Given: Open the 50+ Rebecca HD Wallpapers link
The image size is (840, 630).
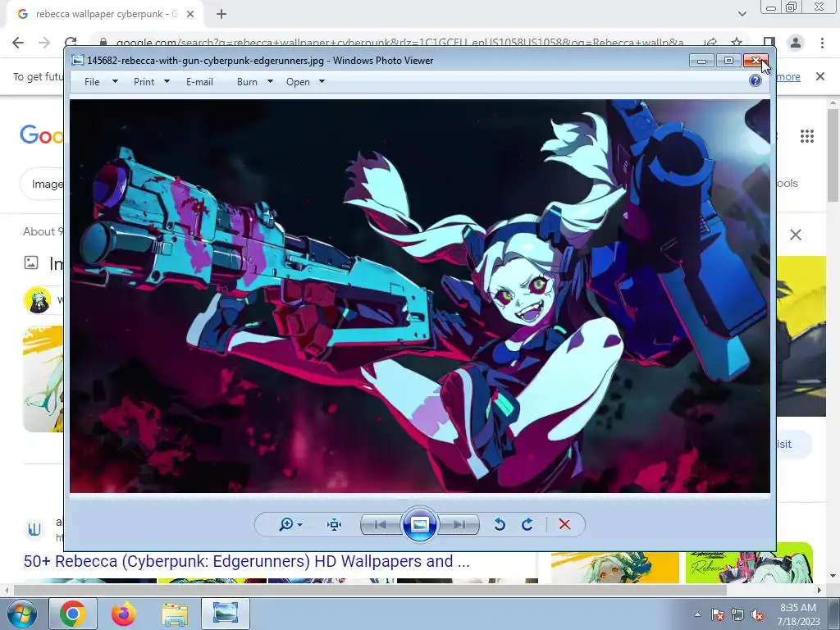Looking at the screenshot, I should 246,561.
